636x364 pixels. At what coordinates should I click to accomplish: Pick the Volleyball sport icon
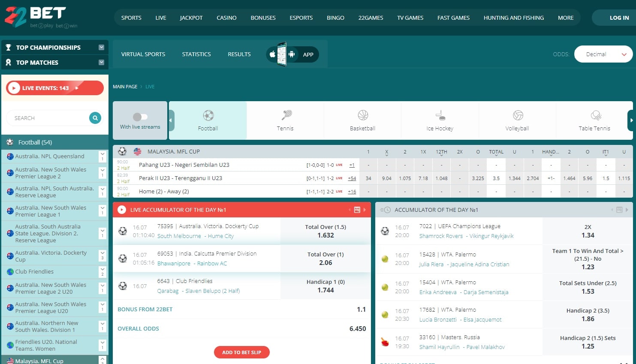click(x=518, y=115)
